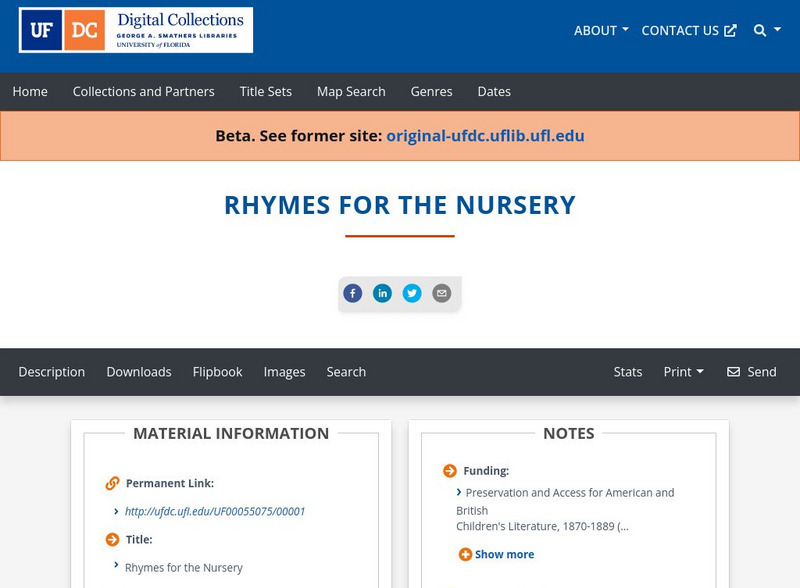This screenshot has height=588, width=800.
Task: Share the page on LinkedIn
Action: [383, 293]
